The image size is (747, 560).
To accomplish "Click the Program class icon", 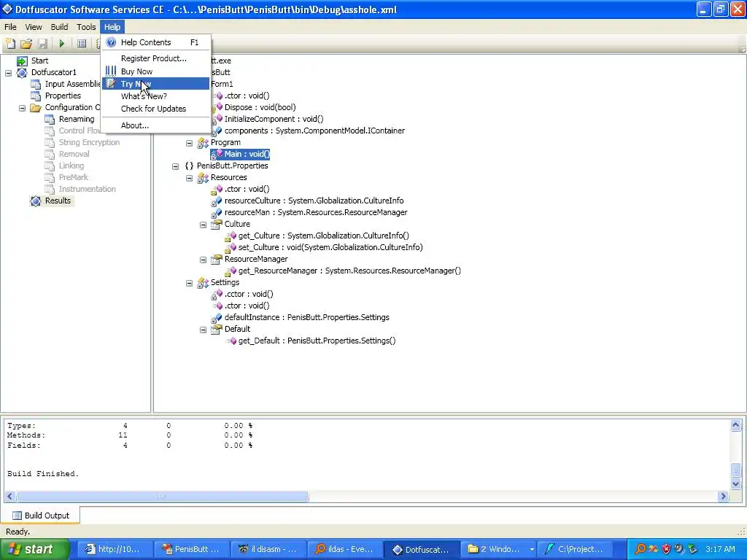I will coord(203,142).
